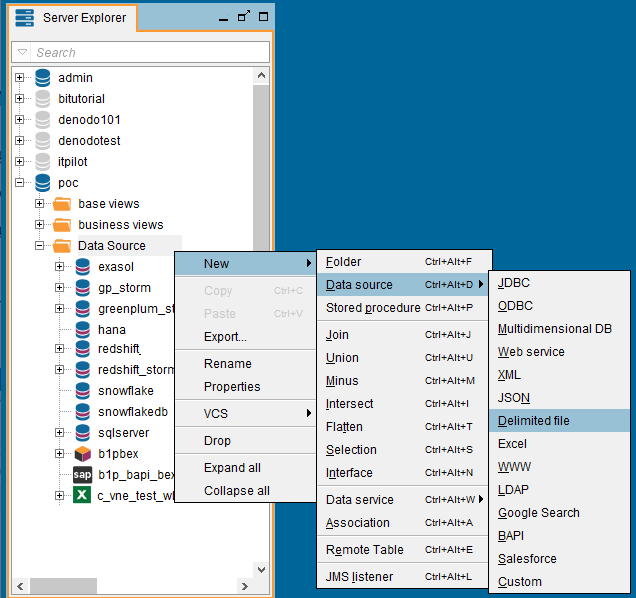Open the New submenu
The height and width of the screenshot is (598, 636).
click(x=245, y=264)
